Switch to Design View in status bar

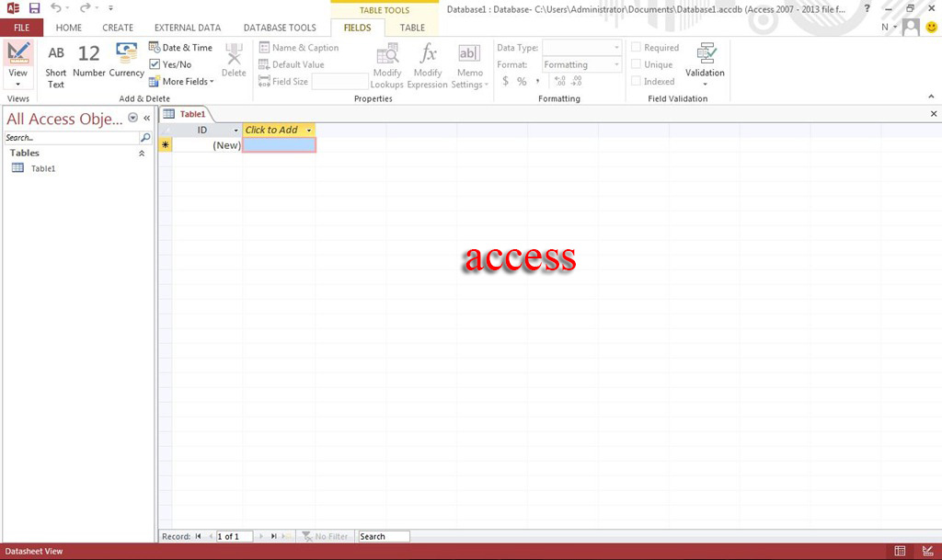(927, 551)
